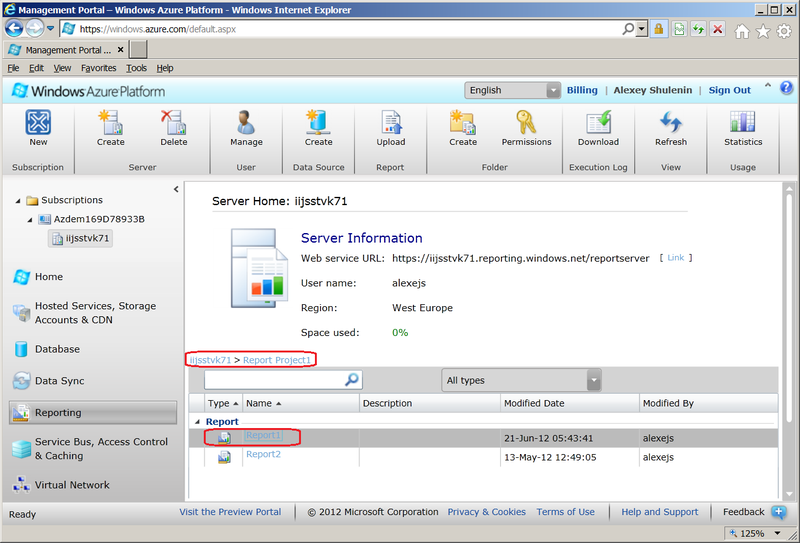Open Virtual Network in the sidebar
Viewport: 800px width, 543px height.
coord(72,485)
